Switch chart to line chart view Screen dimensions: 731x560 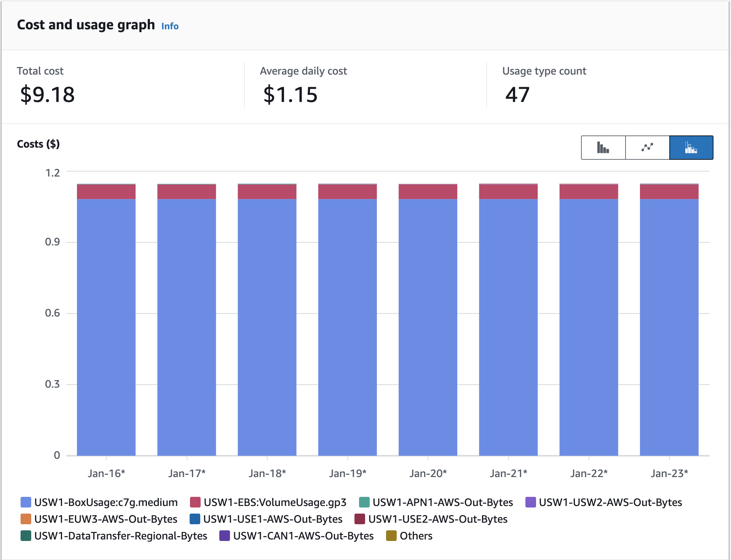[x=647, y=147]
